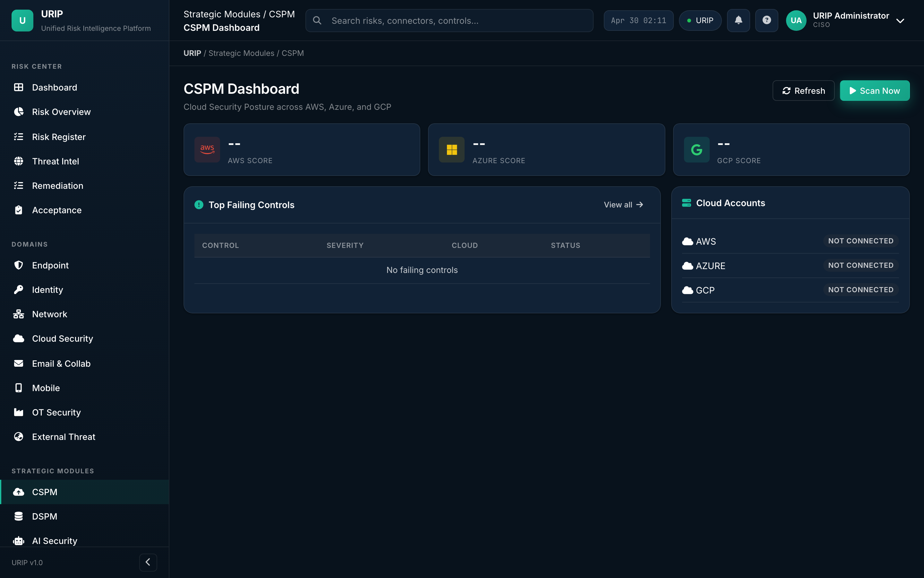Click the AZURE NOT CONNECTED status badge
The height and width of the screenshot is (578, 924).
tap(860, 265)
